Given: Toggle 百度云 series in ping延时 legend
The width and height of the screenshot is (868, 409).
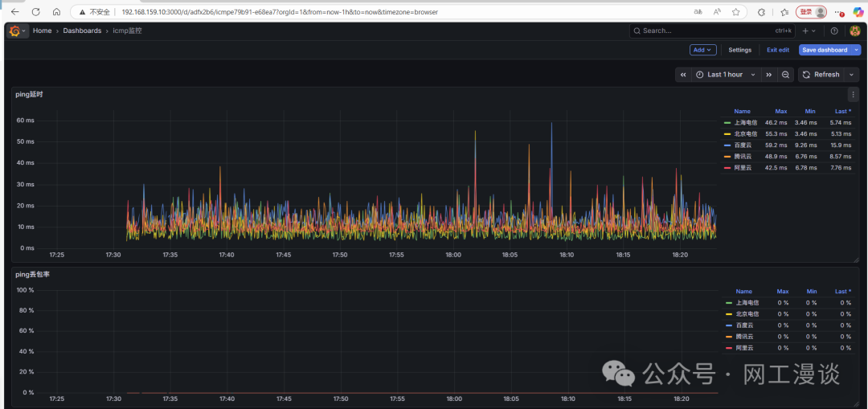Looking at the screenshot, I should [743, 145].
